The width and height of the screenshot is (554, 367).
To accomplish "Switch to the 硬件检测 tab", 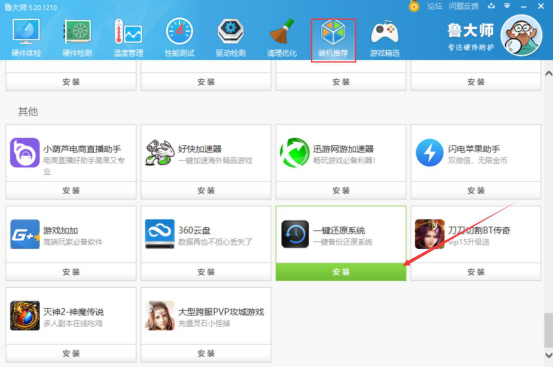I will point(77,38).
